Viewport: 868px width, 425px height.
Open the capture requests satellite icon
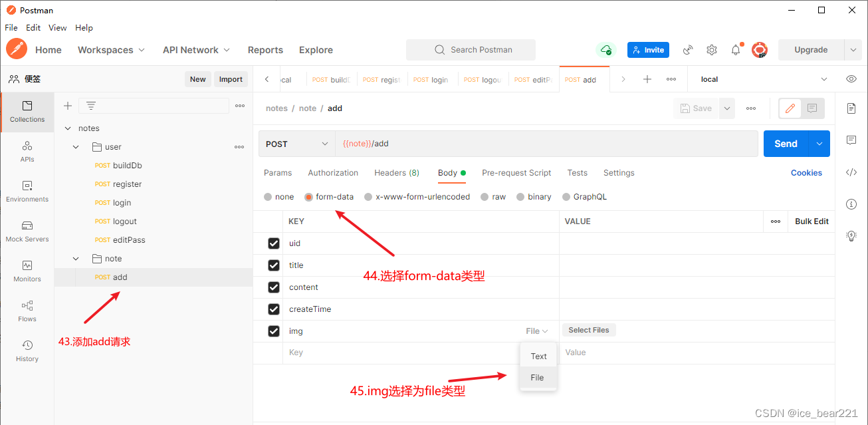[x=688, y=50]
